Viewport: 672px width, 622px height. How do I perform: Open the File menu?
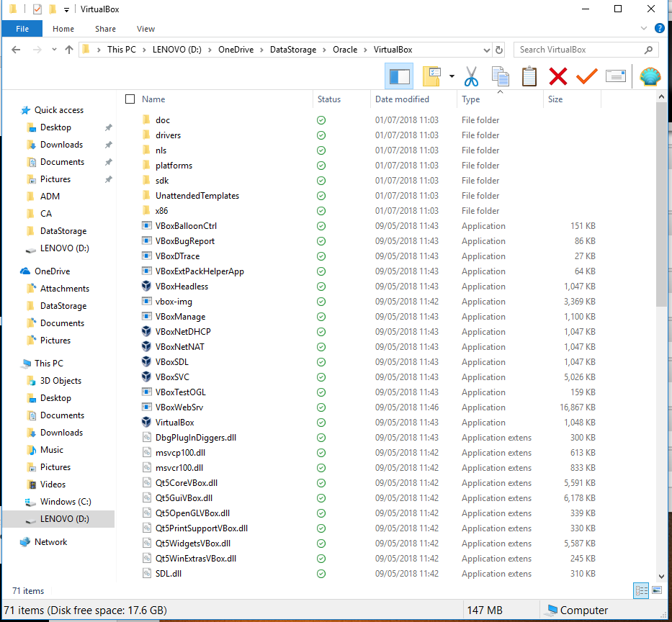point(22,28)
